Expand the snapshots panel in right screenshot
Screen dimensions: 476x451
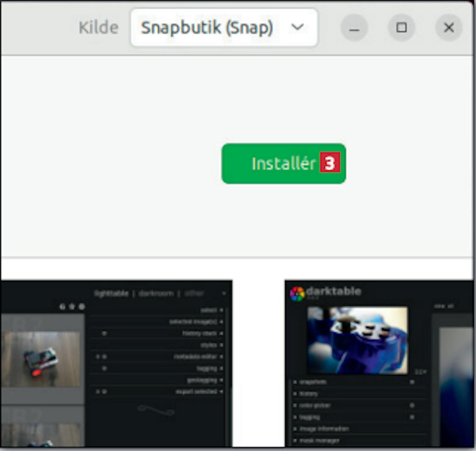point(313,382)
